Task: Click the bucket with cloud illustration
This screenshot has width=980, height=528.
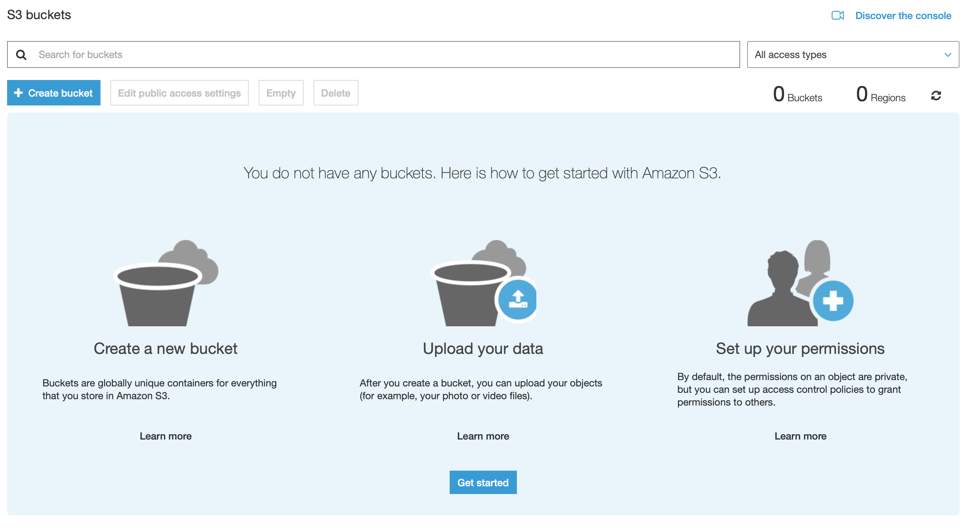Action: click(166, 283)
